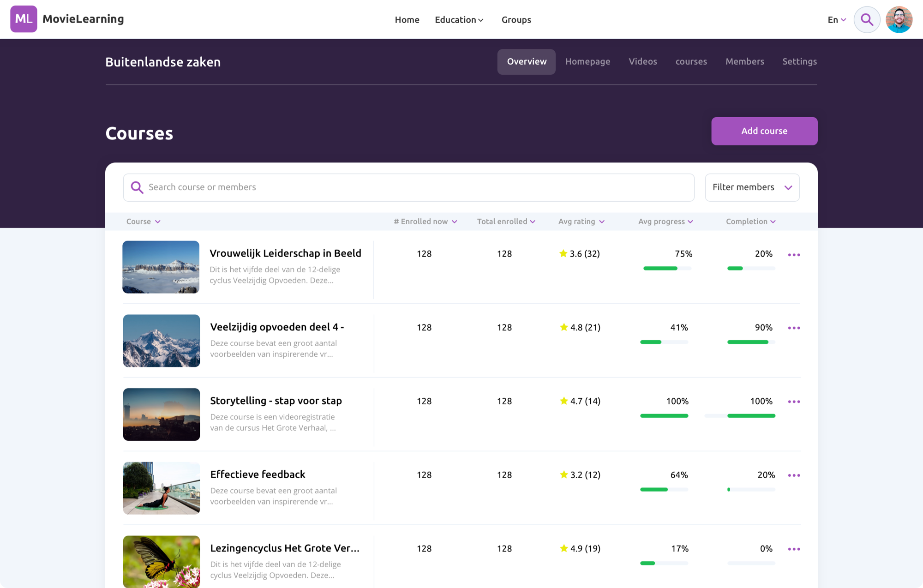Click the ML MovieLearning logo icon
The height and width of the screenshot is (588, 923).
(x=24, y=19)
